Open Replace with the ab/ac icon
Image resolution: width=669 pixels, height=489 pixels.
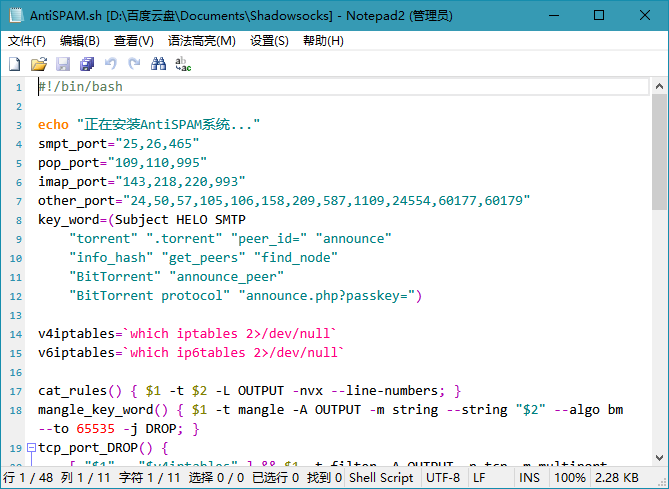coord(183,64)
